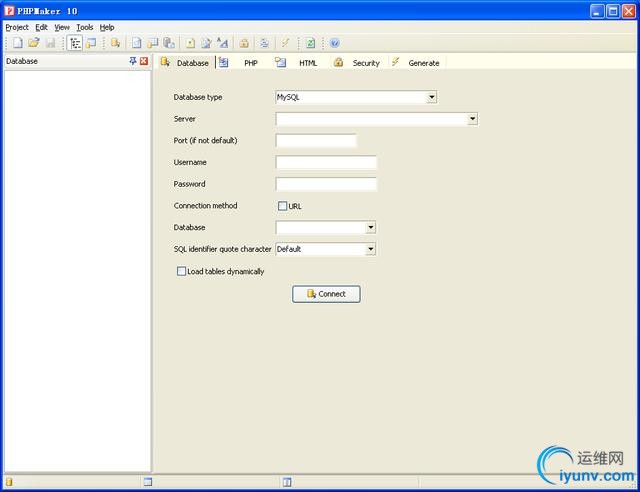Click the 'Connection method' label
This screenshot has width=640, height=492.
pyautogui.click(x=205, y=206)
